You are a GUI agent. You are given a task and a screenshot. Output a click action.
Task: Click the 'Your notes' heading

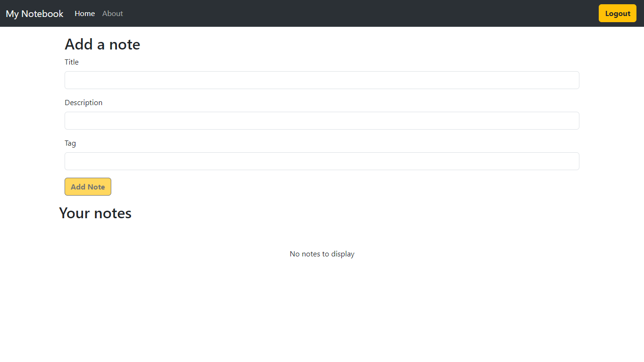[x=95, y=213]
